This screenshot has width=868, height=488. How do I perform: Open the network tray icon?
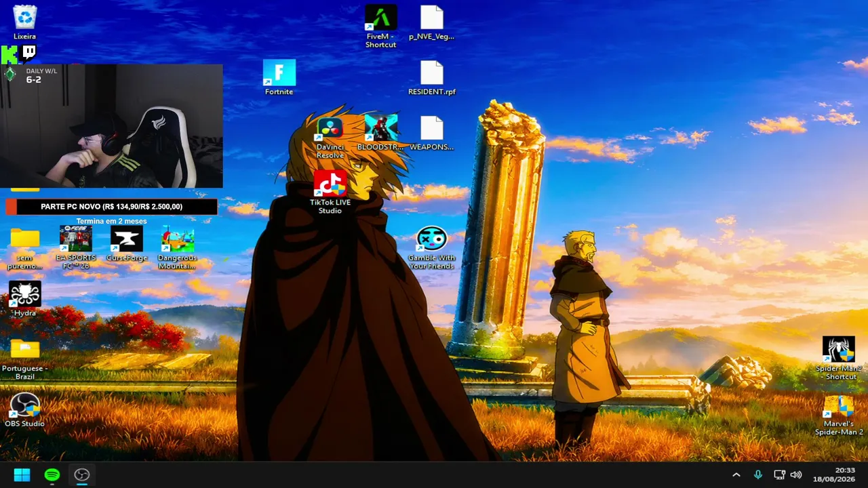click(x=780, y=475)
